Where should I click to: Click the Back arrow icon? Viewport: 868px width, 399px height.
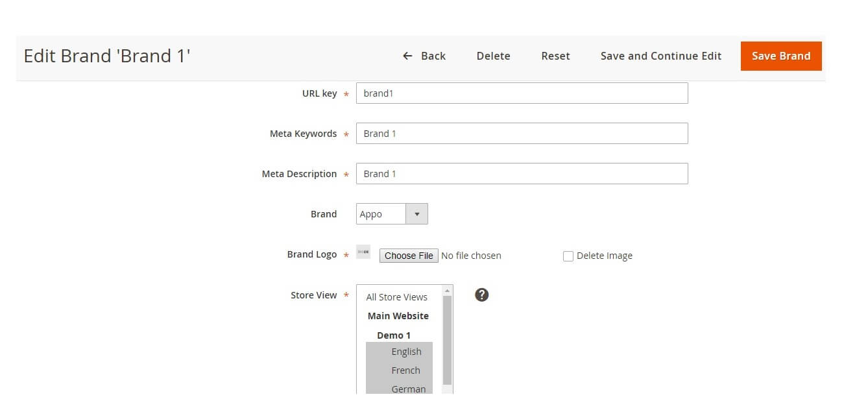click(407, 56)
